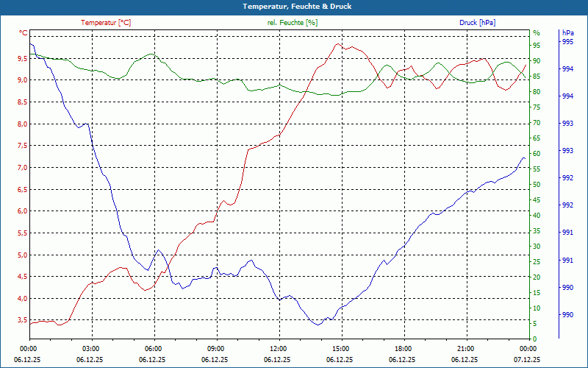588x368 pixels.
Task: Click green humidity axis value 0
Action: [535, 339]
